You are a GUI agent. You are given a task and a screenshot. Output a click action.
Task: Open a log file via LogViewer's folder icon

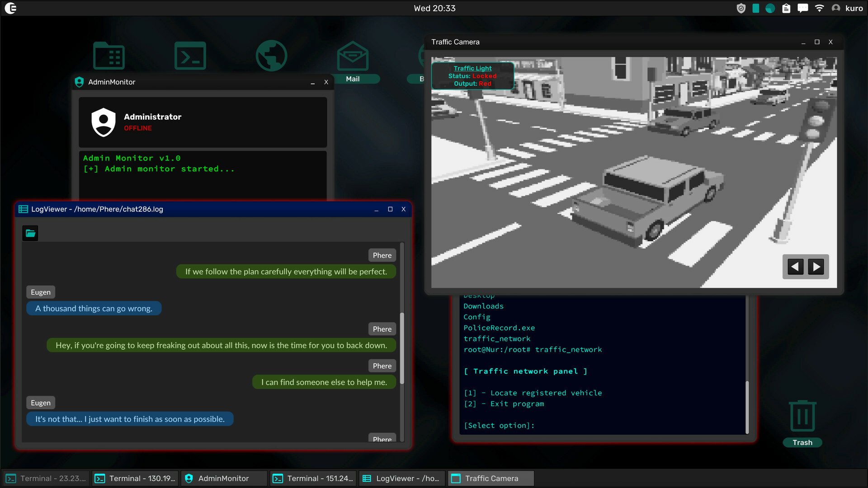point(30,233)
